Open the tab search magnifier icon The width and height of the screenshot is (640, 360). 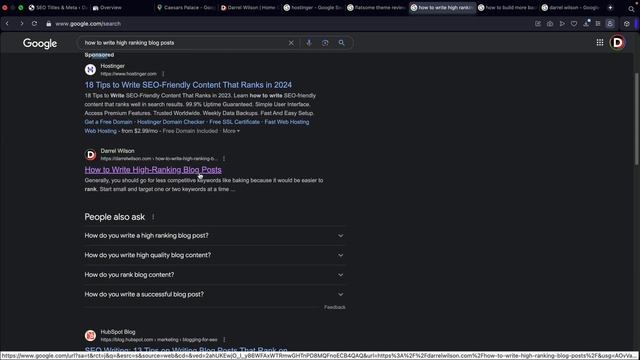[631, 8]
